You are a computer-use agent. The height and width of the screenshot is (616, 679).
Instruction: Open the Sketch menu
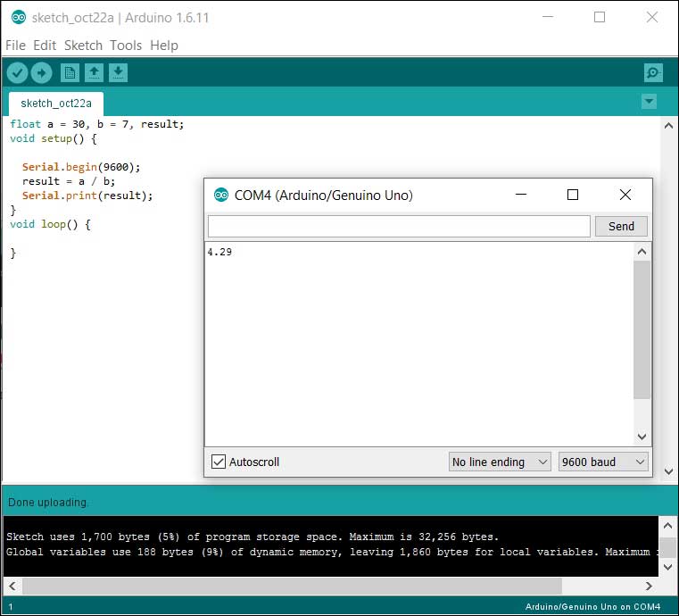tap(83, 46)
